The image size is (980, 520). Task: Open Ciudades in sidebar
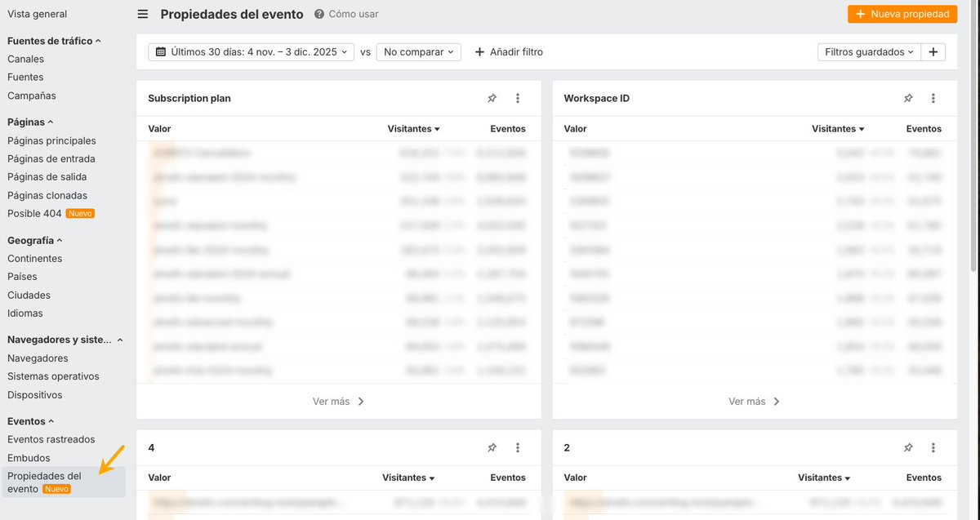[29, 296]
